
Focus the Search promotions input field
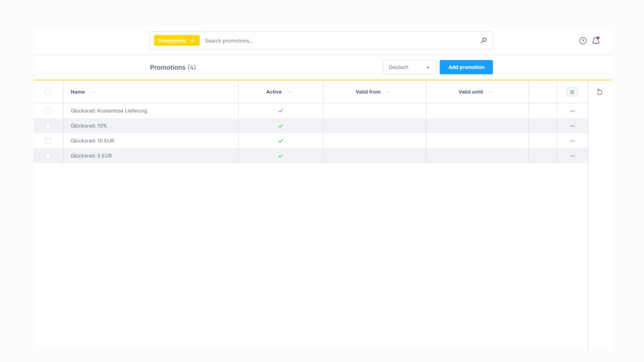tap(340, 41)
